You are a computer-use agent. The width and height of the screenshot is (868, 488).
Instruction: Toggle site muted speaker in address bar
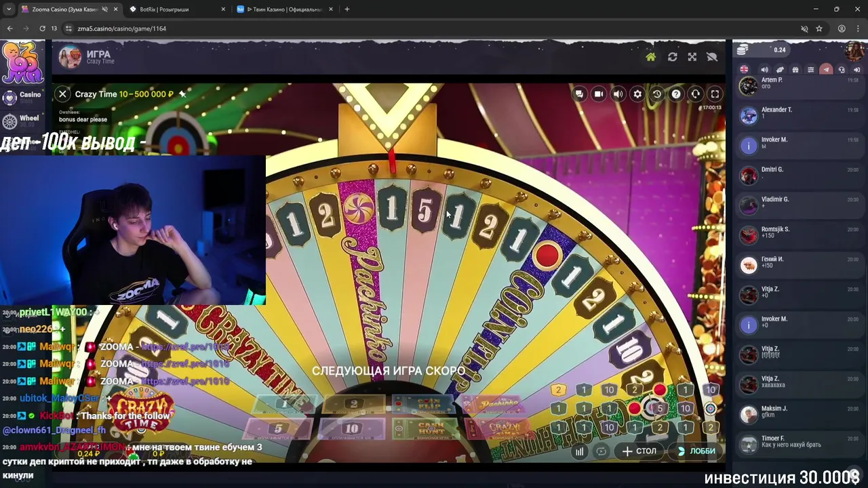pyautogui.click(x=804, y=28)
